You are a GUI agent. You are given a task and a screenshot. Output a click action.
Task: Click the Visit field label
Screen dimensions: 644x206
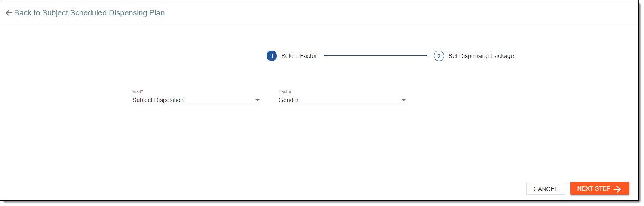click(x=138, y=91)
